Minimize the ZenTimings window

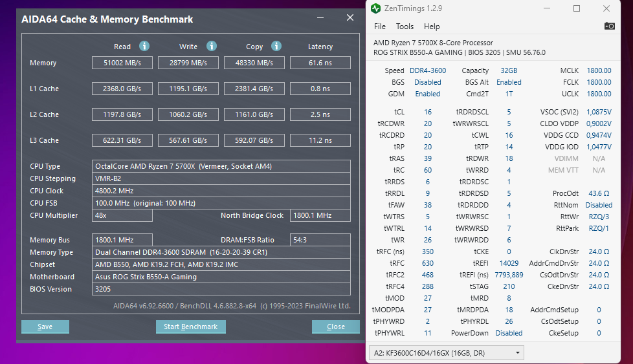547,8
